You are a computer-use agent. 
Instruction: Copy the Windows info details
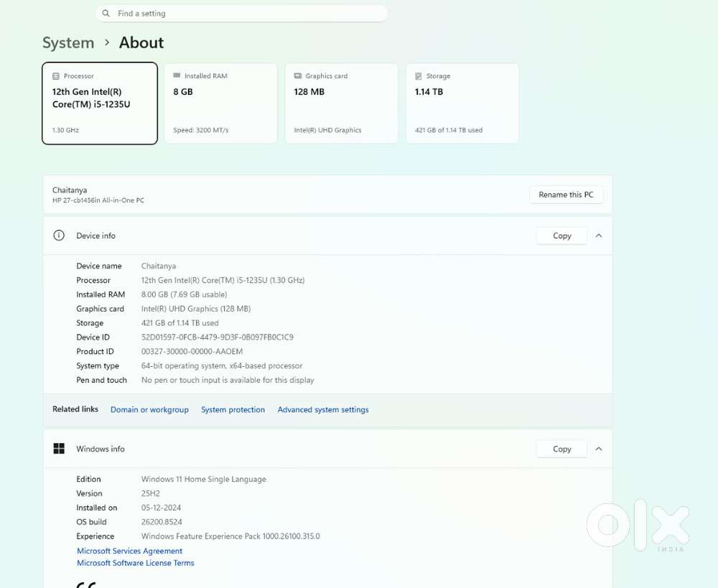(562, 449)
